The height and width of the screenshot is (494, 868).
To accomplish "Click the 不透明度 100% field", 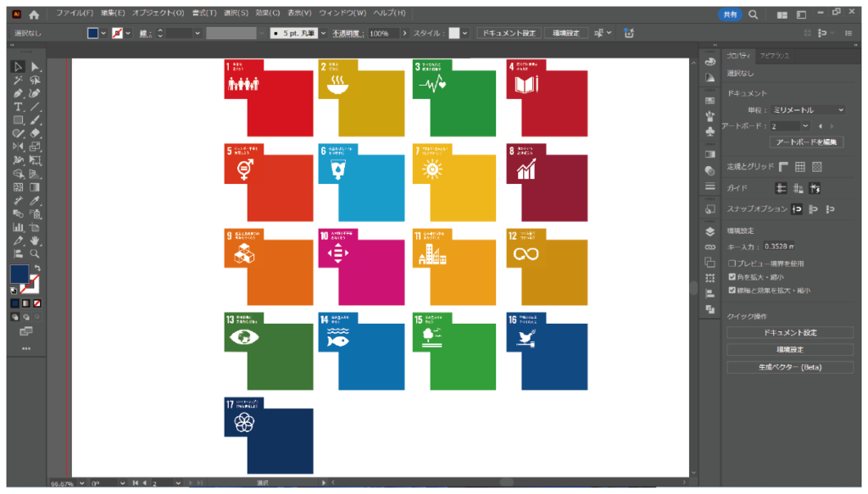I will (383, 33).
